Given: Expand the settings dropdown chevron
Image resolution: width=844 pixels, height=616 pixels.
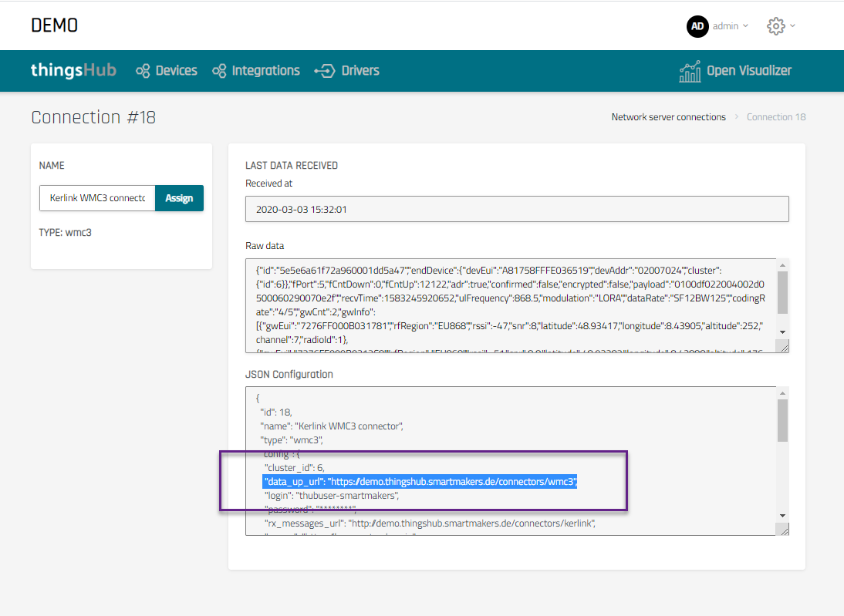Looking at the screenshot, I should pyautogui.click(x=792, y=26).
